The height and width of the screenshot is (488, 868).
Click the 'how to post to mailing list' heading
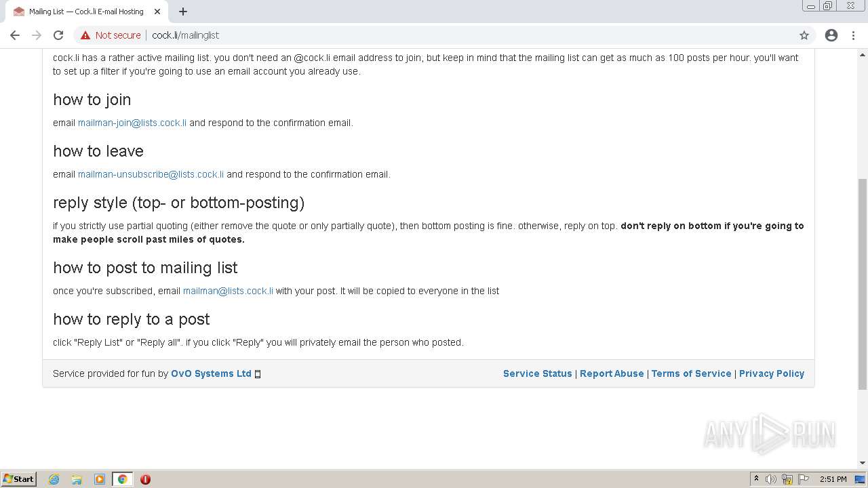(x=145, y=268)
